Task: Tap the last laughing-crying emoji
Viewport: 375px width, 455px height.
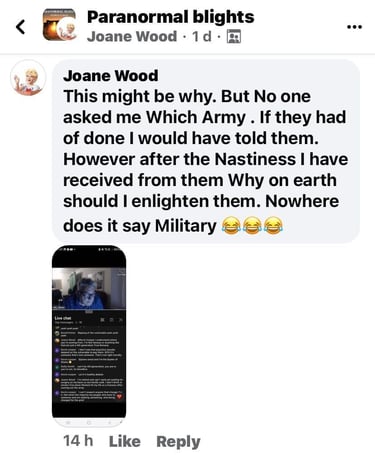Action: point(274,226)
